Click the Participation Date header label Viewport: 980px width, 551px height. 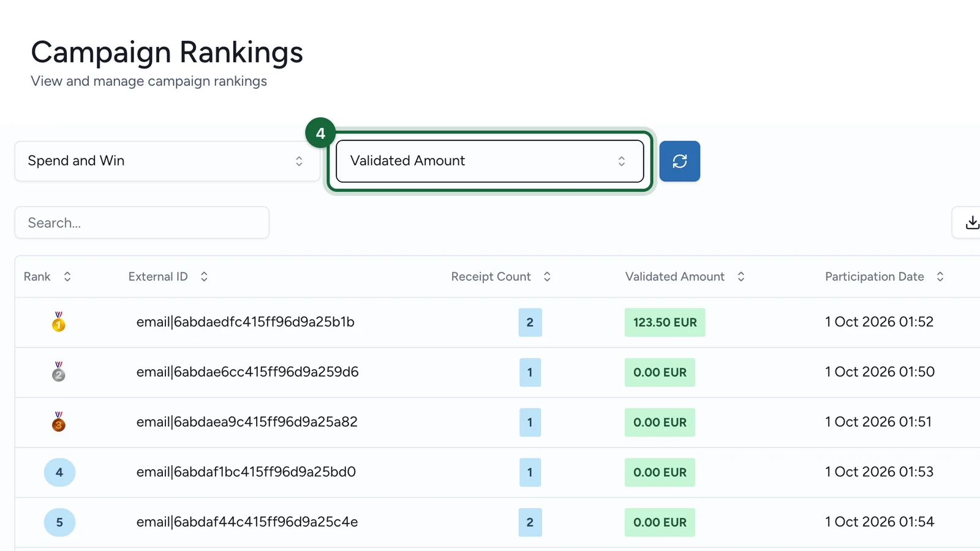click(x=874, y=277)
